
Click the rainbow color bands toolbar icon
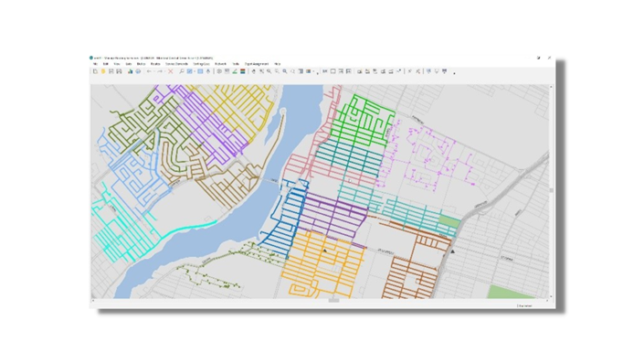coord(243,71)
